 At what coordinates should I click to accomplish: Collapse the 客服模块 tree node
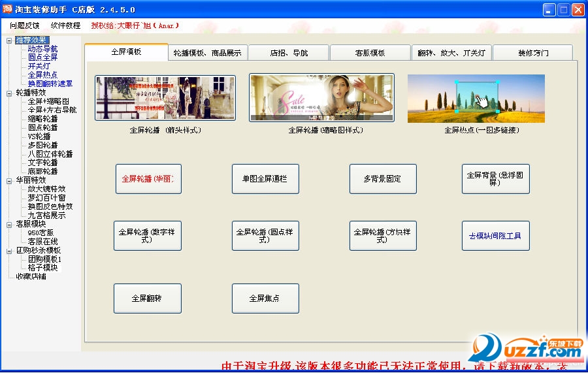click(9, 224)
